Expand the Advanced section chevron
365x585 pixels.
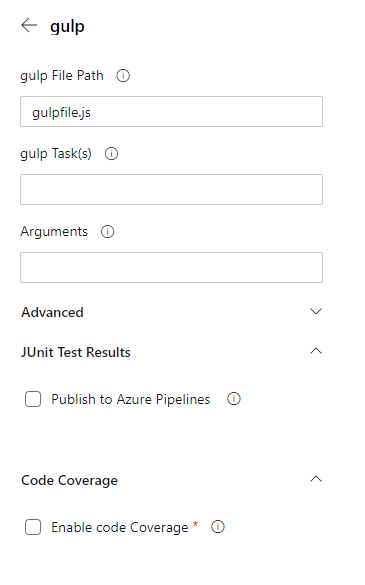316,312
